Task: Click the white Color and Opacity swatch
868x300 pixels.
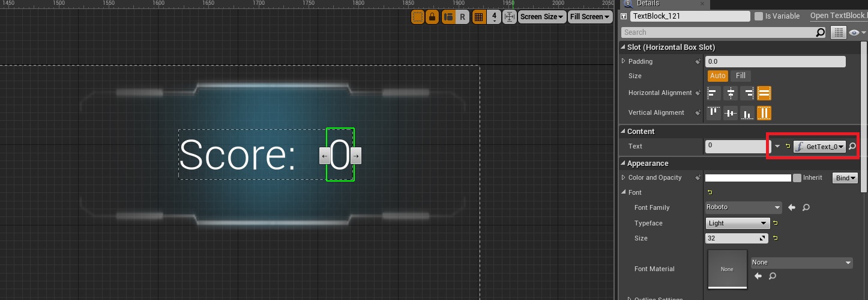Action: coord(747,178)
